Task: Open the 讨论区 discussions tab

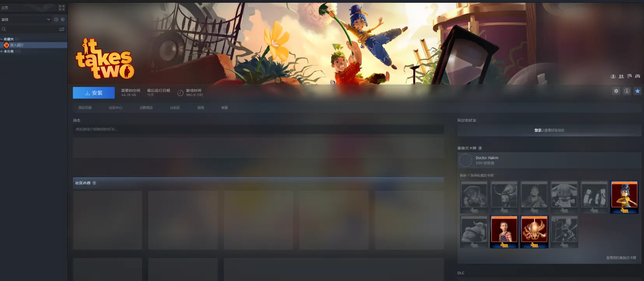Action: pyautogui.click(x=175, y=108)
